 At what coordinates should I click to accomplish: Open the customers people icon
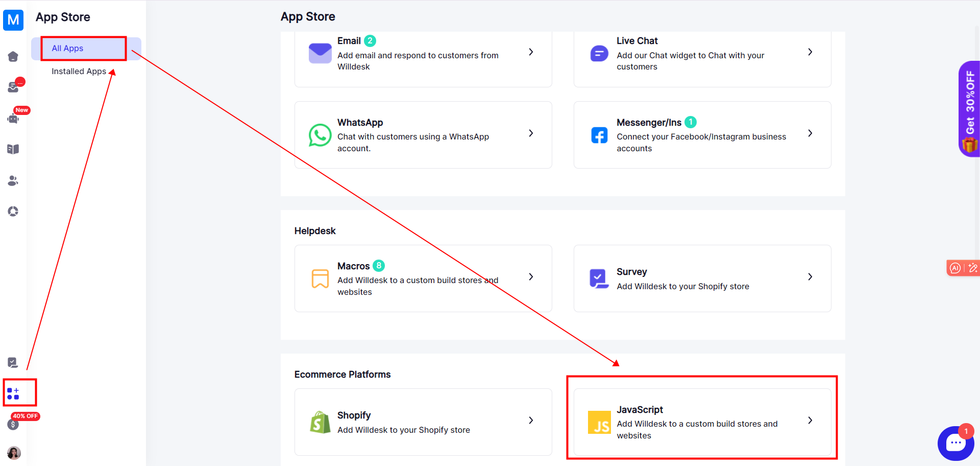click(13, 180)
